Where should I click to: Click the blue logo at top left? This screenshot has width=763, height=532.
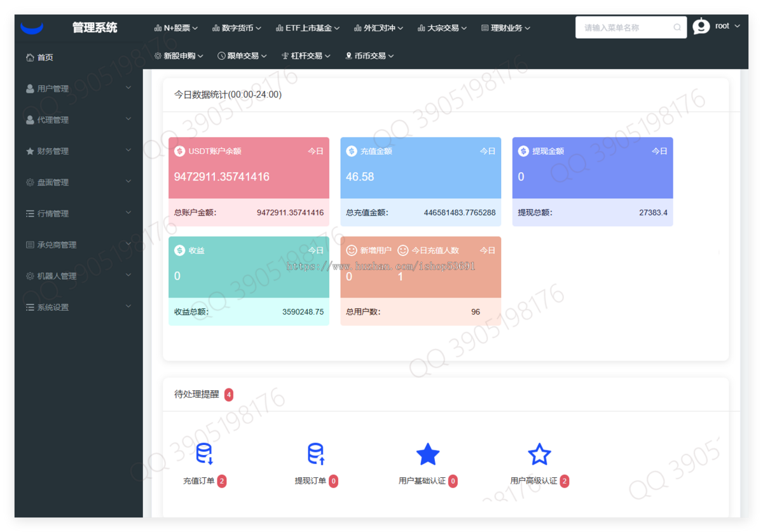click(32, 27)
